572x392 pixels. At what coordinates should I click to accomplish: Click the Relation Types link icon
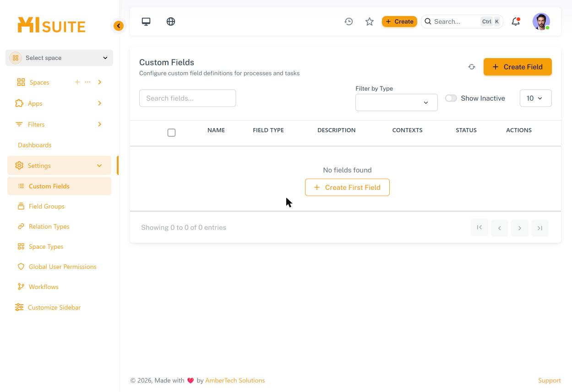tap(21, 226)
